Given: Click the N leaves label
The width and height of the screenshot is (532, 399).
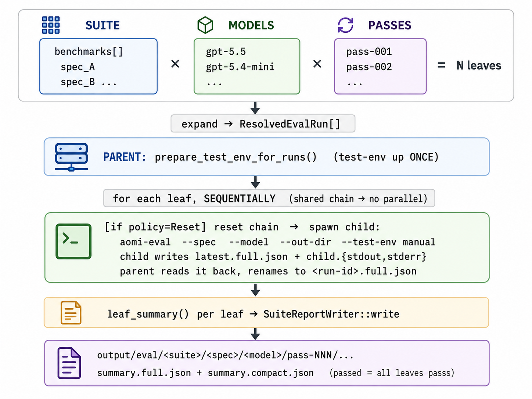Looking at the screenshot, I should pos(479,65).
